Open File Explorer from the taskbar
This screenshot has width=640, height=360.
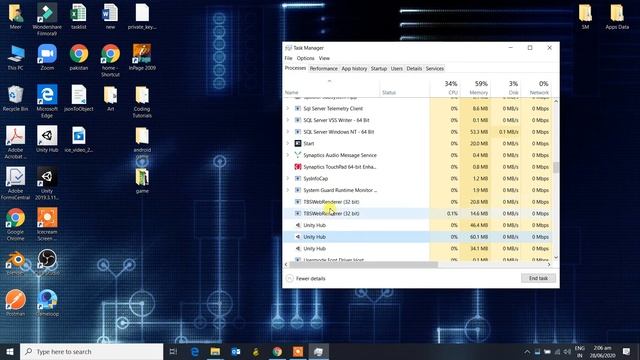pos(215,351)
